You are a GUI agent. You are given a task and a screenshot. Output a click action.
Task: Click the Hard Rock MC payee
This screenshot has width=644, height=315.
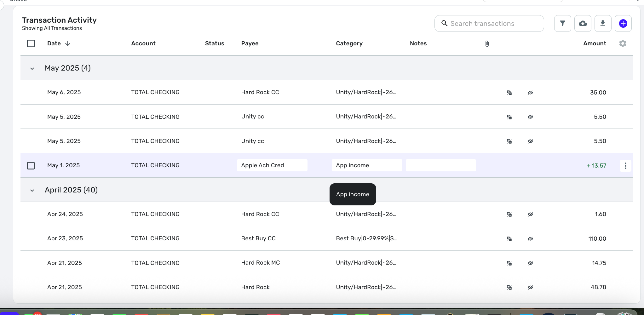261,263
